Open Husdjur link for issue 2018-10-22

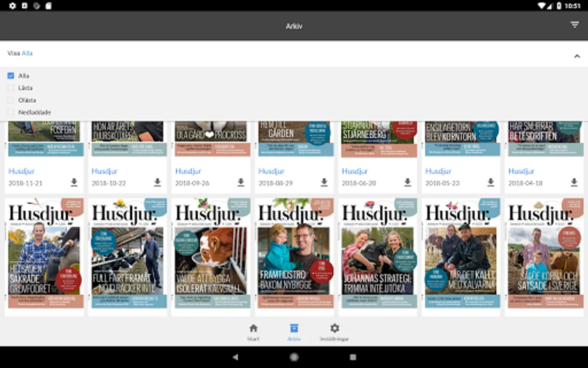pyautogui.click(x=105, y=171)
